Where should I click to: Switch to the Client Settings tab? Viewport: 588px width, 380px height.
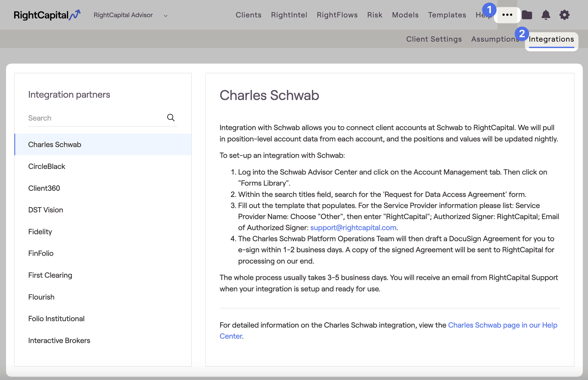coord(434,39)
